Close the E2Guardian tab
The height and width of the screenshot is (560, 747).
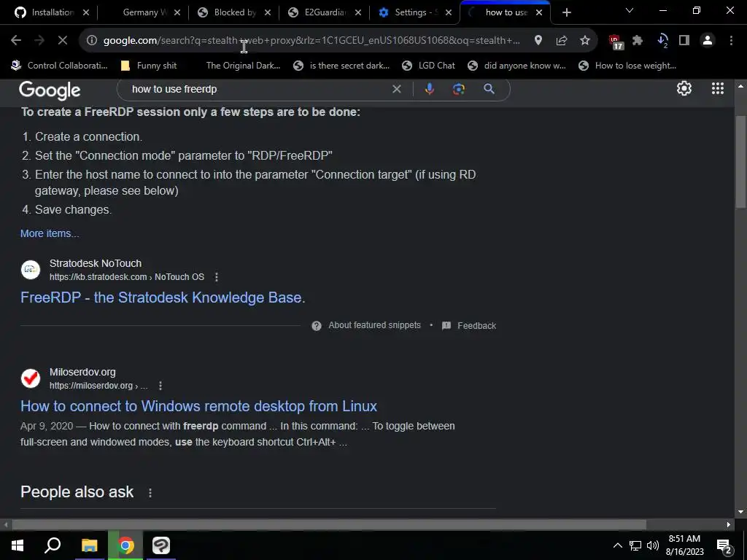(x=358, y=12)
